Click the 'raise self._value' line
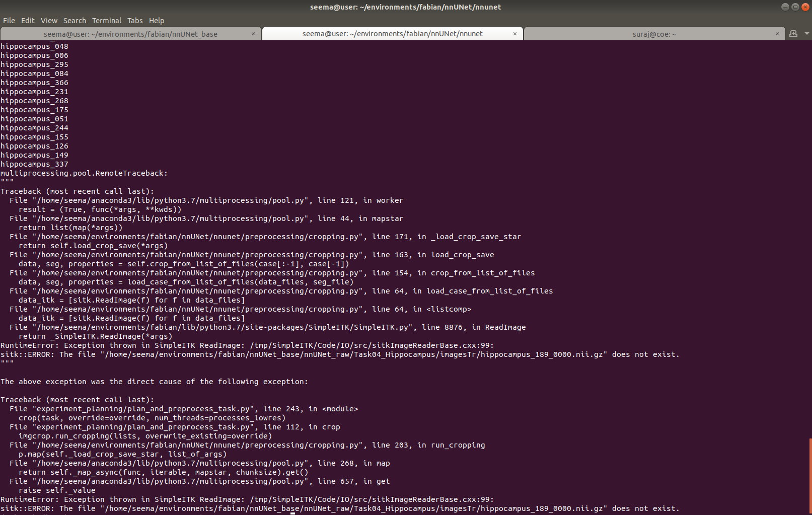The width and height of the screenshot is (812, 515). click(57, 490)
